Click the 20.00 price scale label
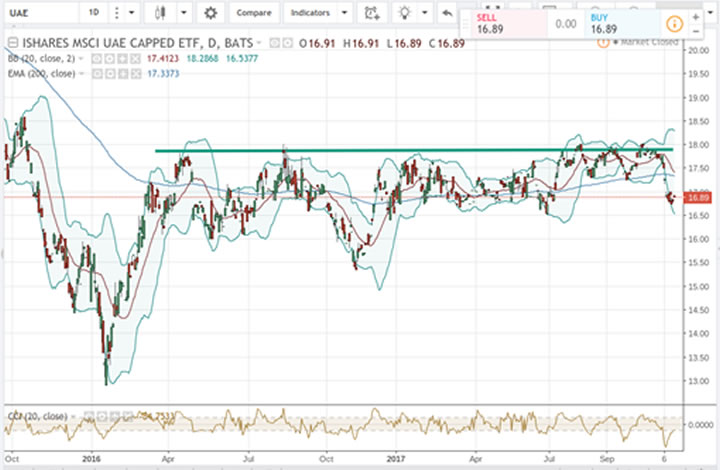 [698, 50]
